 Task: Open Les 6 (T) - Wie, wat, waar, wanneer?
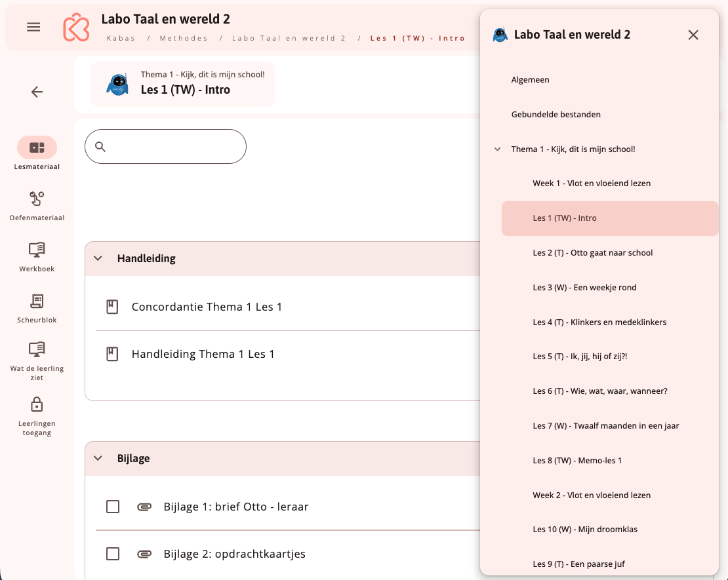(600, 391)
